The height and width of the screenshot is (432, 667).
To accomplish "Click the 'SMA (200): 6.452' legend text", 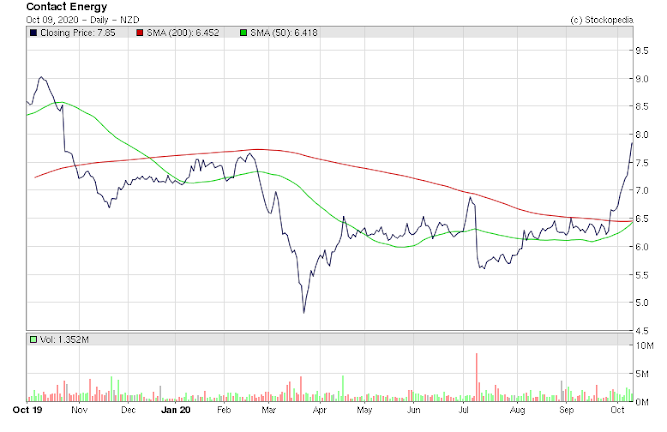I will 183,33.
